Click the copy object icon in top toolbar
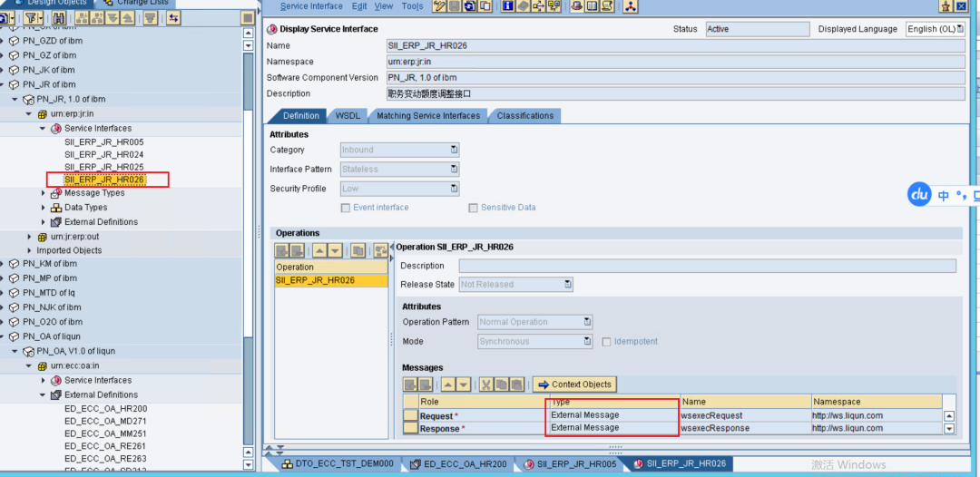 [485, 6]
